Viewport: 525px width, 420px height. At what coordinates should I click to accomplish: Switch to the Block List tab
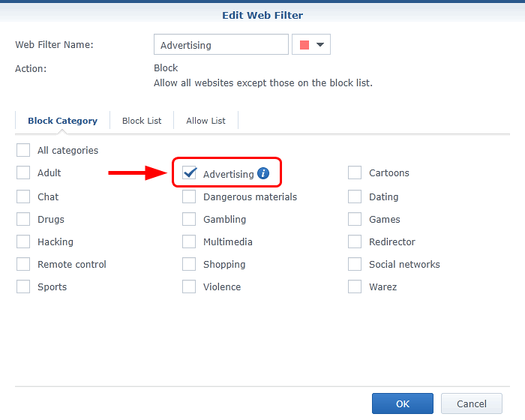pyautogui.click(x=142, y=121)
